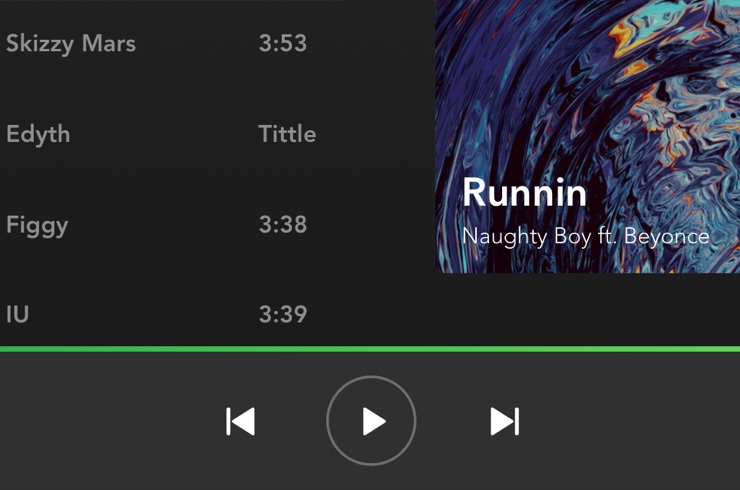Viewport: 740px width, 490px height.
Task: Select the IU artist entry
Action: (17, 314)
